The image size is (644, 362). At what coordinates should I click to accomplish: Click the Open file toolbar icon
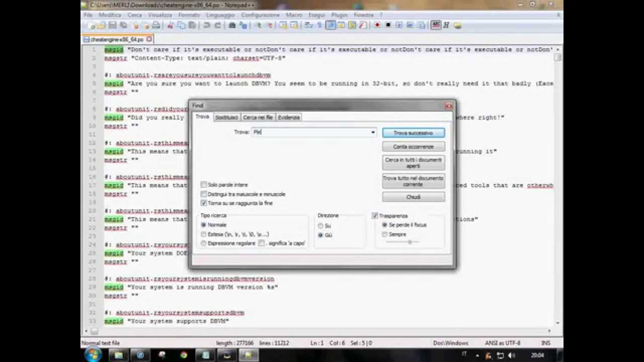pos(101,25)
